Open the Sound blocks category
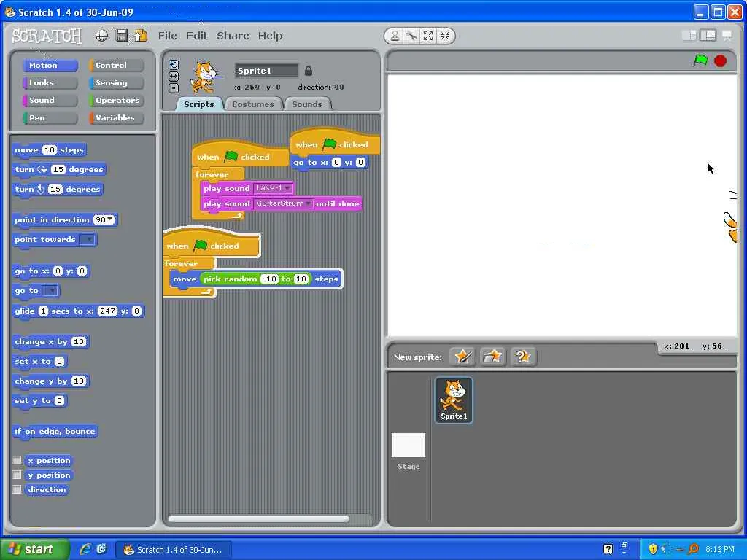This screenshot has height=560, width=747. coord(50,101)
